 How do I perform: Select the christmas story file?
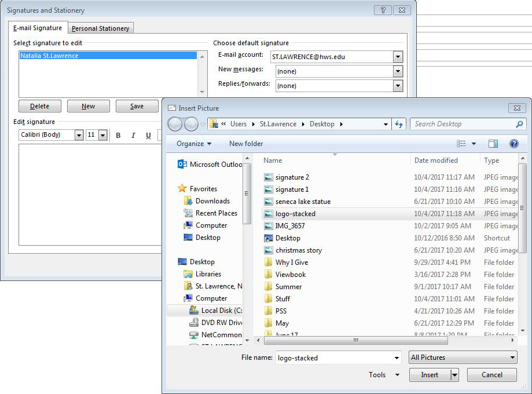coord(390,250)
